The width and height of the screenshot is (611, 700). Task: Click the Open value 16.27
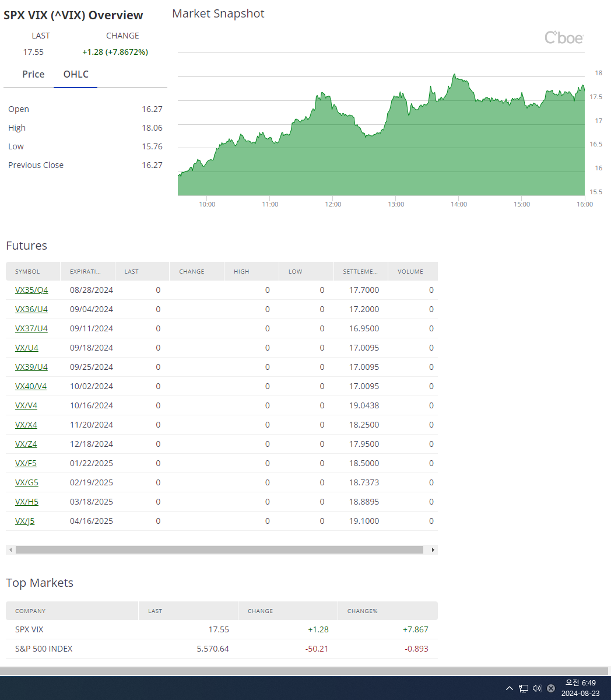[x=152, y=109]
